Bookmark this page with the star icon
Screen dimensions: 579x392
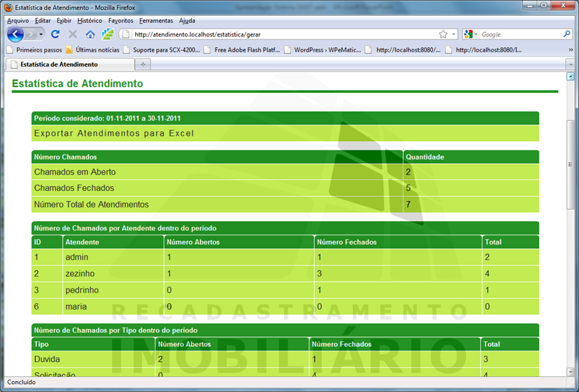[443, 34]
